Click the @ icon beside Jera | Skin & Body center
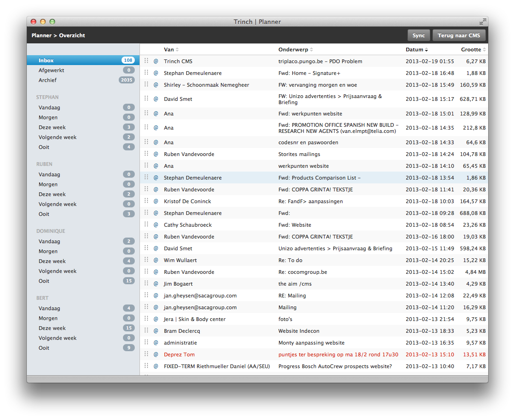The image size is (515, 420). tap(156, 319)
